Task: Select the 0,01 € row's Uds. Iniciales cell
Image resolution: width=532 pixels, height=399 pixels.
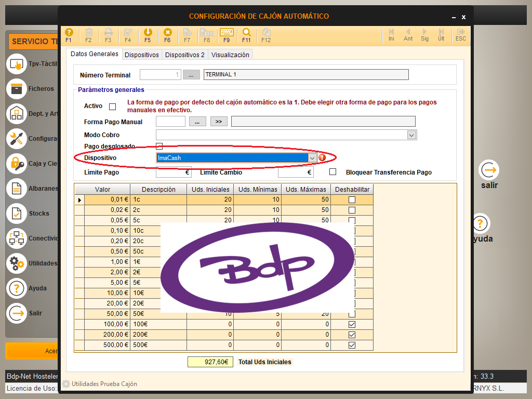Action: tap(210, 199)
